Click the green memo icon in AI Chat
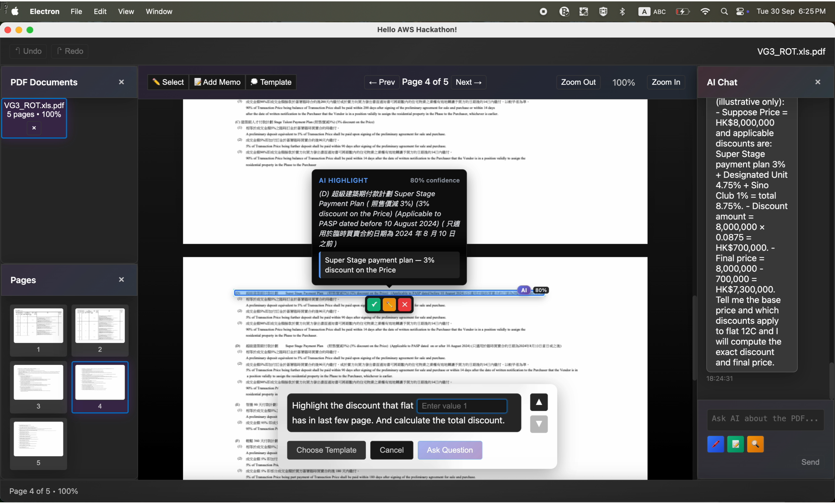Viewport: 835px width, 504px height. click(x=735, y=444)
